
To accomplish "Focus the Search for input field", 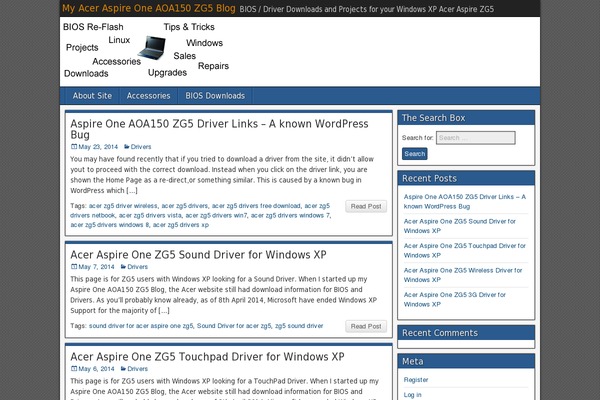I will tap(476, 138).
